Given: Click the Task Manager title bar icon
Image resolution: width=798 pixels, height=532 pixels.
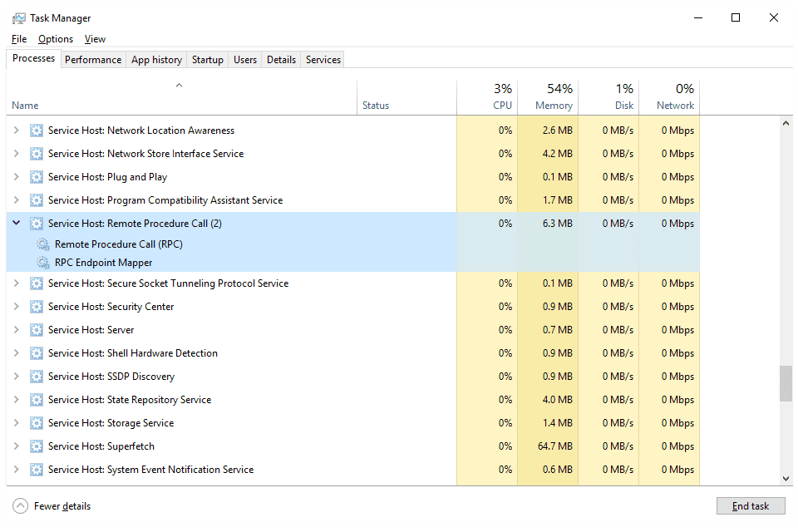Looking at the screenshot, I should [18, 18].
